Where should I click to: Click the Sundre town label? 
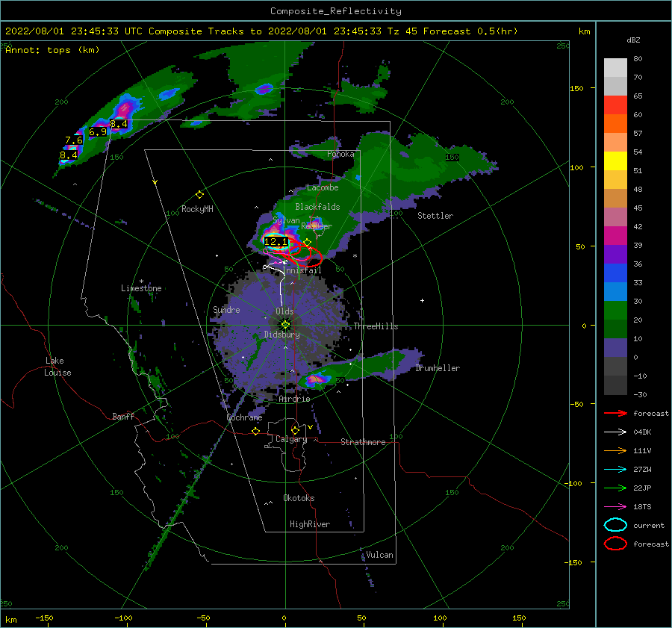(226, 310)
